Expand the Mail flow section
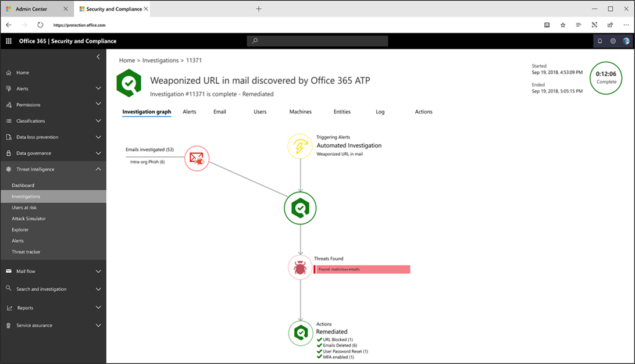This screenshot has width=635, height=364. pos(98,272)
